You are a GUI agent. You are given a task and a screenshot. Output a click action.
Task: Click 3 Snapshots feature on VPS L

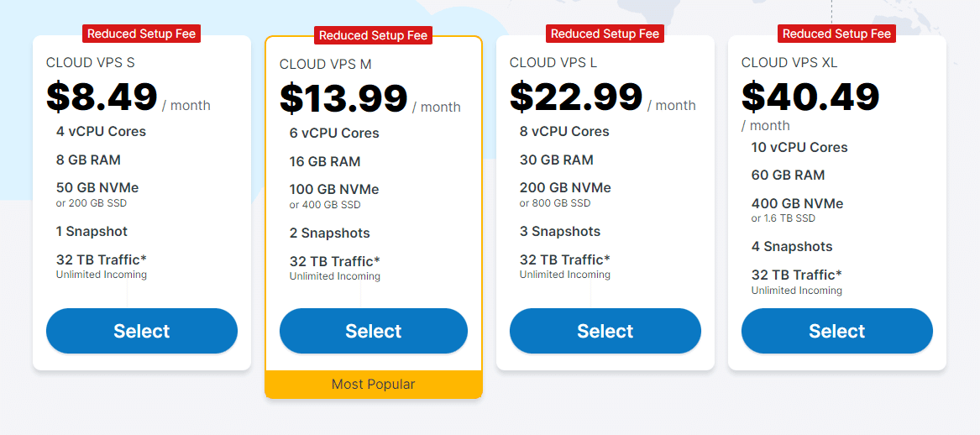click(x=560, y=231)
